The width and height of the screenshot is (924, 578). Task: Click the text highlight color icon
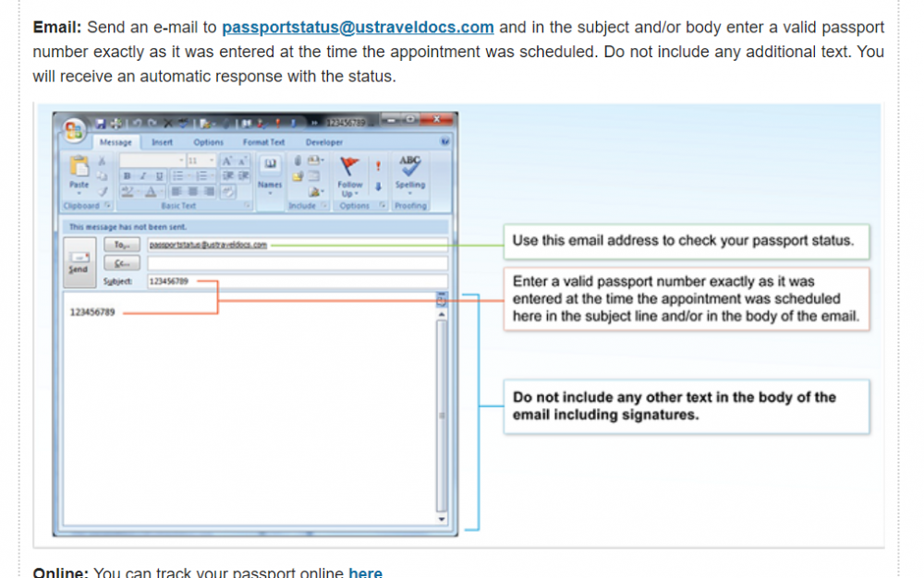(127, 191)
